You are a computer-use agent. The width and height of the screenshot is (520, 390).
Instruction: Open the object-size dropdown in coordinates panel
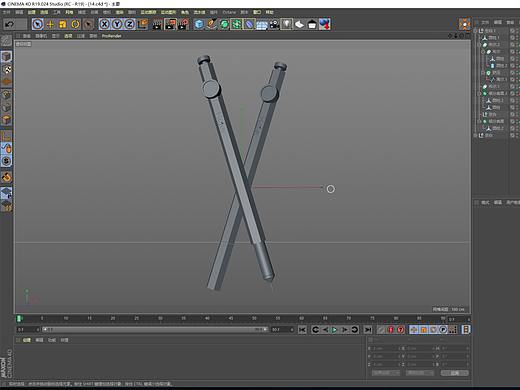coord(420,373)
